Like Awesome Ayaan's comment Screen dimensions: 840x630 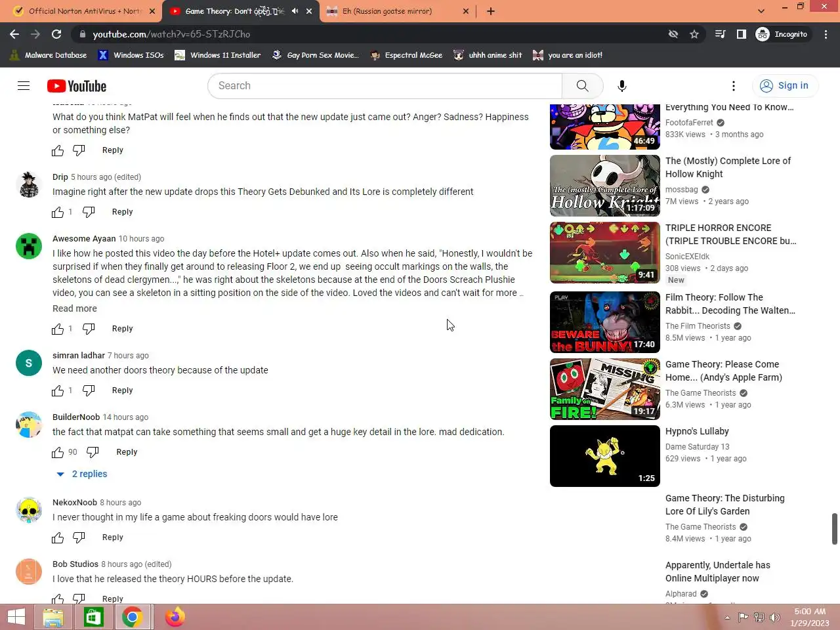pyautogui.click(x=58, y=329)
